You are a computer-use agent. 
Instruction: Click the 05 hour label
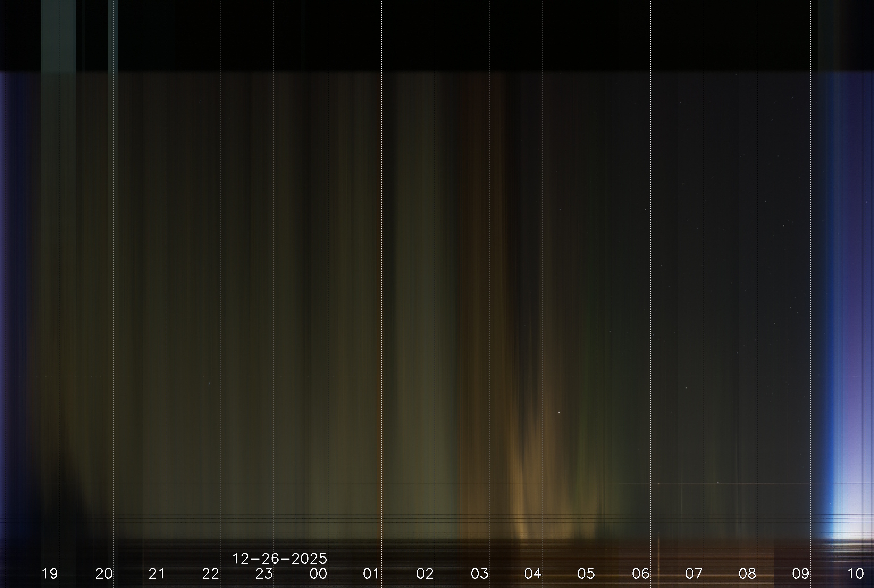pos(586,573)
